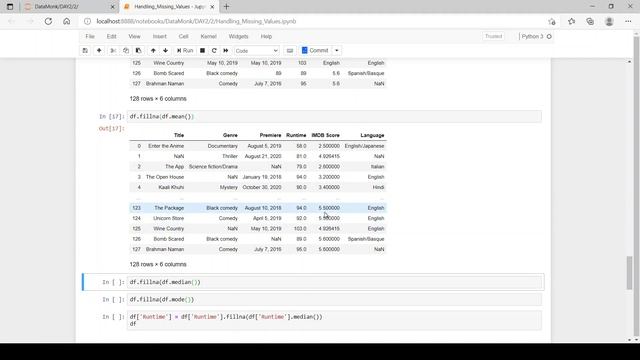Viewport: 640px width, 360px height.
Task: Restart the kernel icon
Action: point(214,51)
